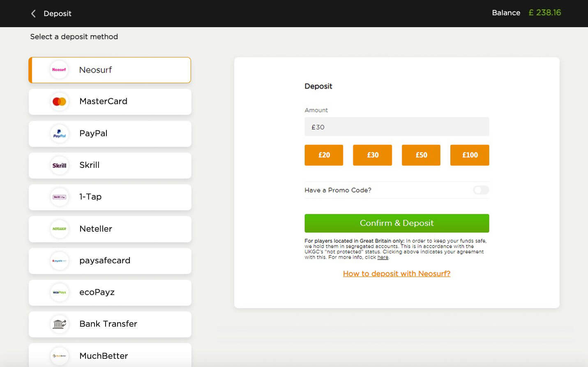Screen dimensions: 588x367
Task: Click the Select a deposit method heading
Action: tap(74, 37)
